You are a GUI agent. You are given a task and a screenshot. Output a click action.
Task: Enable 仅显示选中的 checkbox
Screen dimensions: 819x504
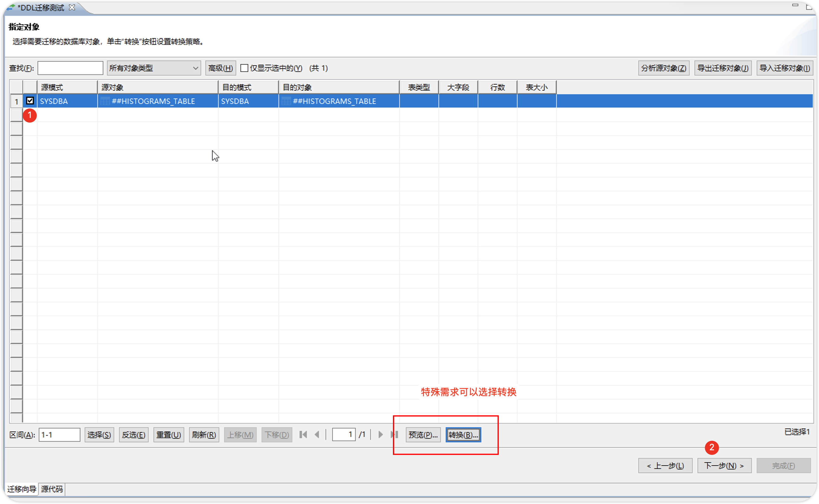pos(244,68)
